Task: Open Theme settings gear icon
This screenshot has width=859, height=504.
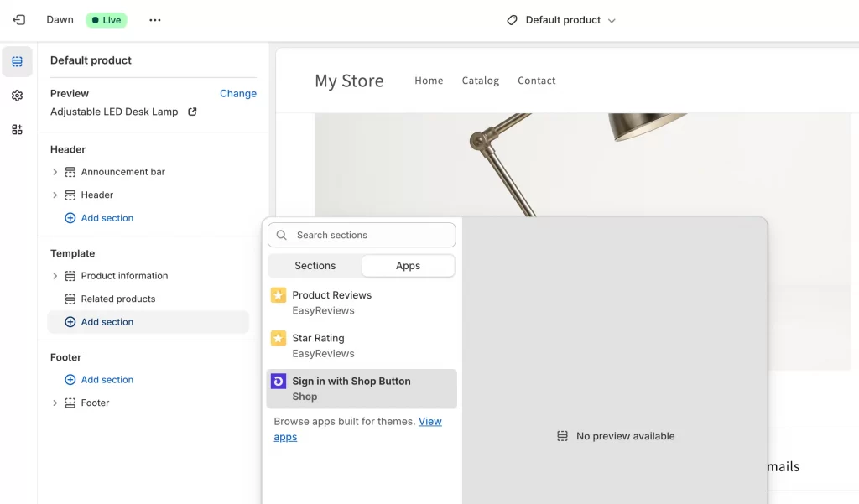Action: 17,96
